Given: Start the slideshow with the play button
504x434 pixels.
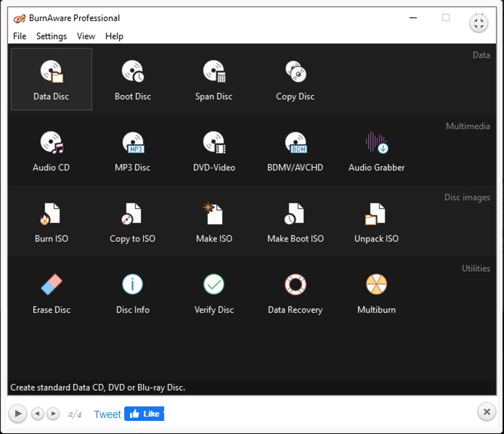Looking at the screenshot, I should click(18, 413).
